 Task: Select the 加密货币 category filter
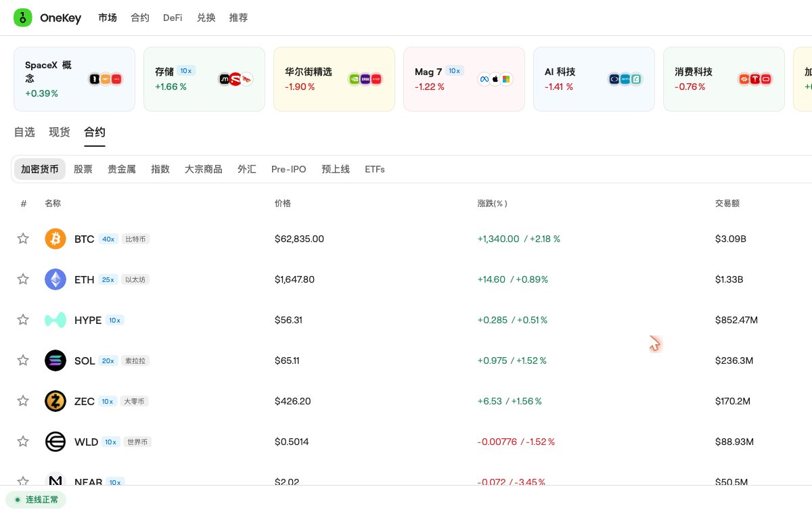(40, 169)
